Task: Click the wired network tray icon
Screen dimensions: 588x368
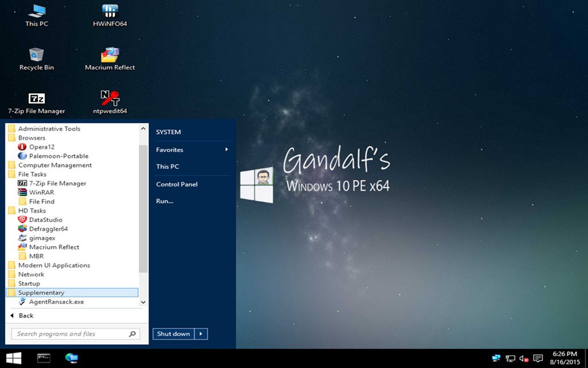Action: pos(510,359)
